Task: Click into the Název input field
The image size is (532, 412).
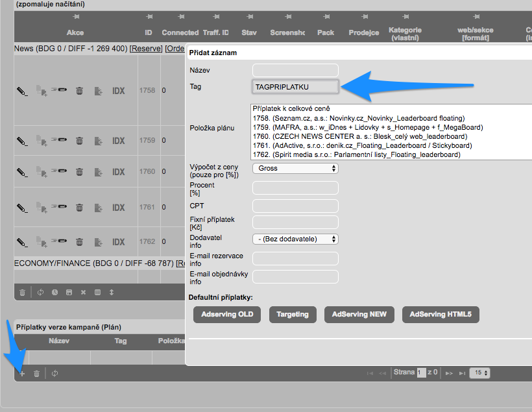Action: click(295, 70)
